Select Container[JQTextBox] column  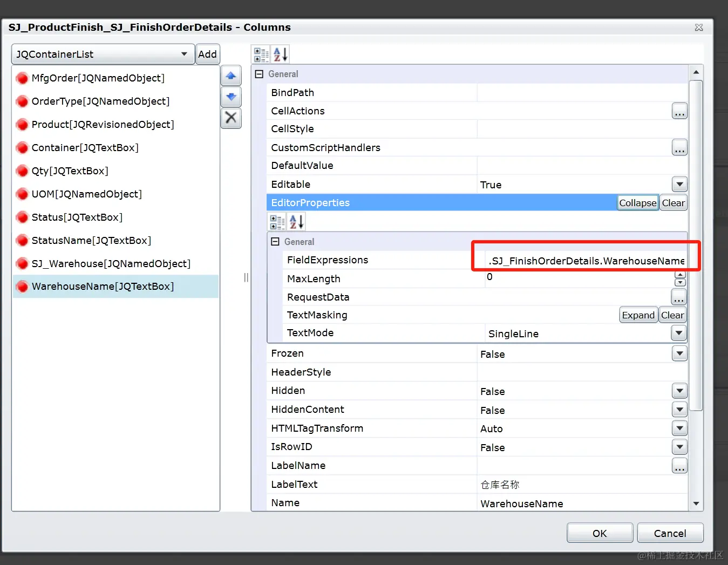click(x=115, y=148)
